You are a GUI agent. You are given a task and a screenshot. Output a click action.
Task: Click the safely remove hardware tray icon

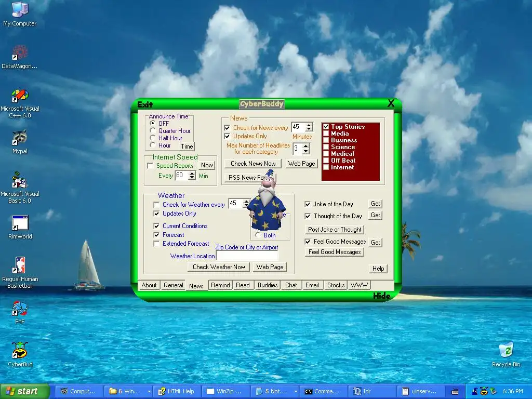point(494,391)
